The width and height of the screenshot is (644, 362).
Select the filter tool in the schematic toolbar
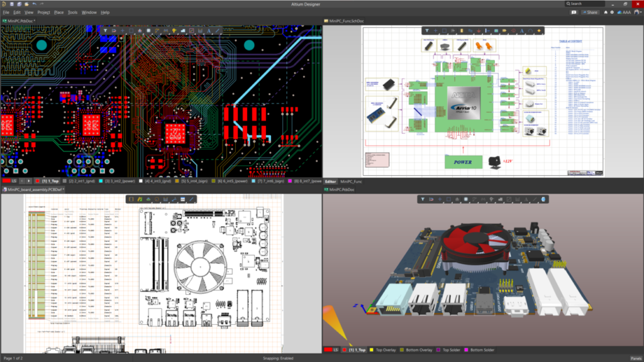[428, 30]
